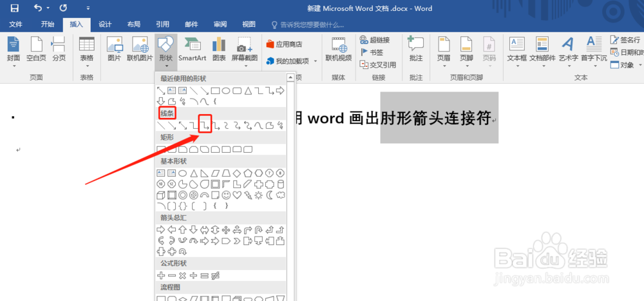Choose the lightning bolt shape
This screenshot has height=301, width=644.
click(x=247, y=195)
